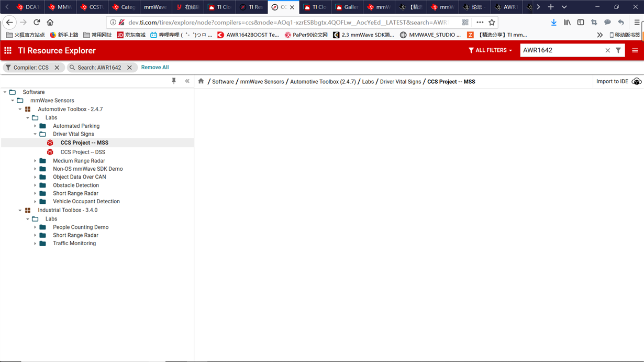644x362 pixels.
Task: Go to home via breadcrumb house icon
Action: click(x=201, y=81)
